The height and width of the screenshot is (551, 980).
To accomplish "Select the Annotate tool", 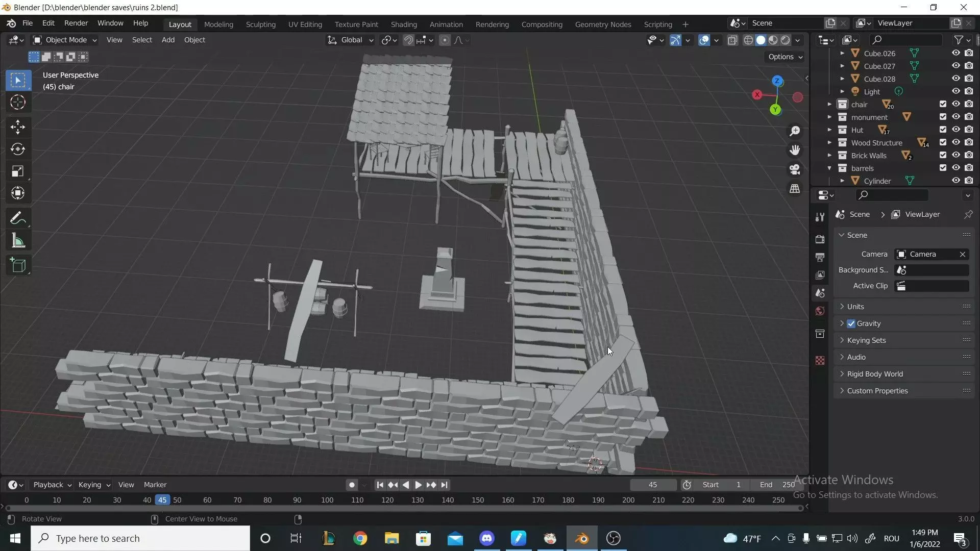I will click(x=18, y=218).
